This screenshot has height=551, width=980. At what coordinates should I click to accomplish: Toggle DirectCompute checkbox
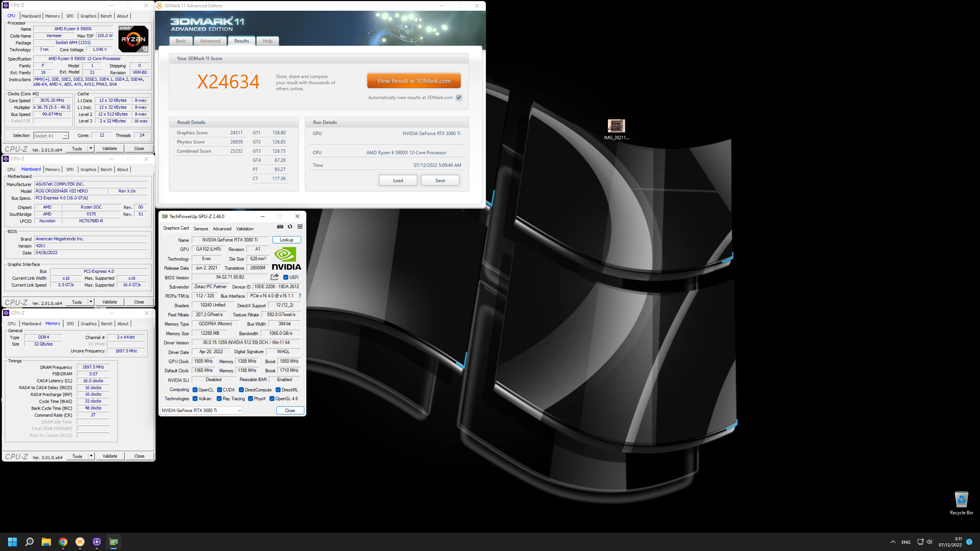(241, 390)
